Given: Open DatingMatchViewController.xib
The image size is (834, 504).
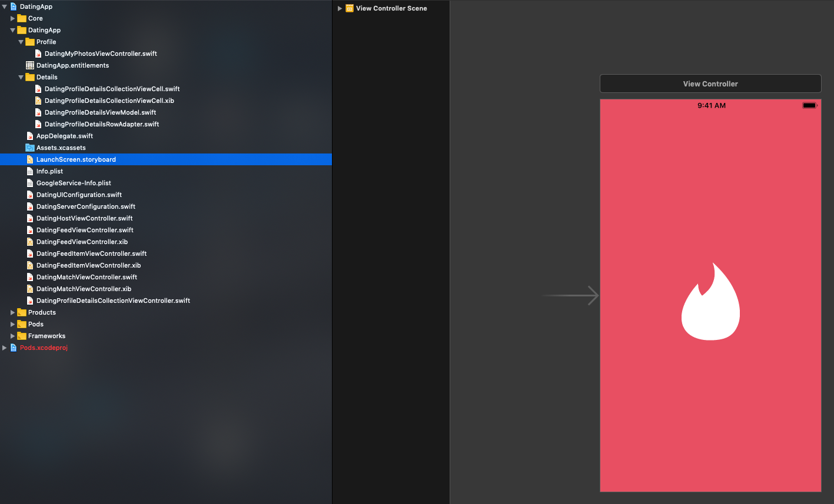Looking at the screenshot, I should click(84, 289).
